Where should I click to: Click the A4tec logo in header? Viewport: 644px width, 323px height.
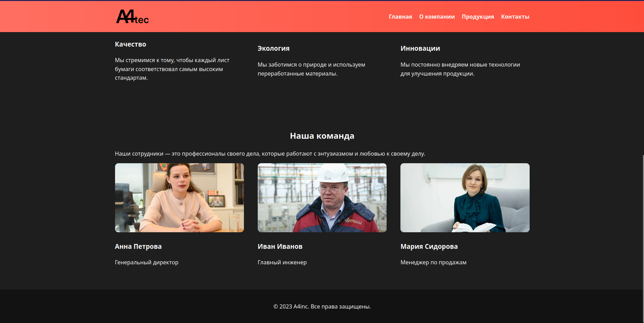click(132, 17)
